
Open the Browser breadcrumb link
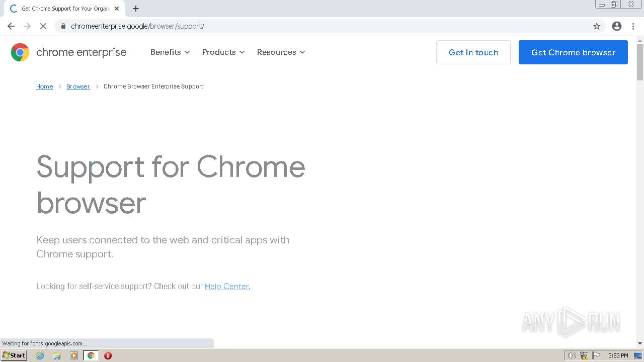point(78,86)
